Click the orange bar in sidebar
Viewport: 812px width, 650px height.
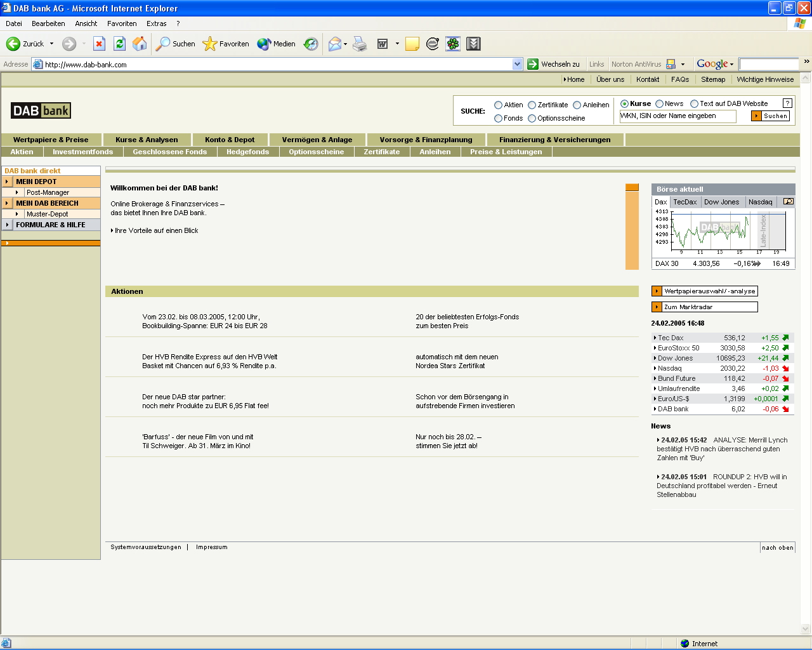click(x=51, y=243)
